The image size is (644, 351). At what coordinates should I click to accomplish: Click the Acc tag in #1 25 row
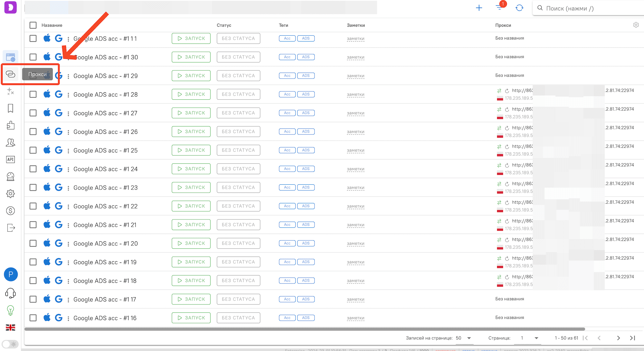(287, 150)
